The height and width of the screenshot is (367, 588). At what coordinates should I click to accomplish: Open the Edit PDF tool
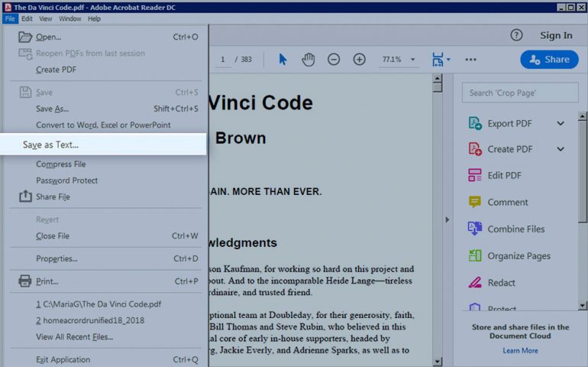[504, 175]
